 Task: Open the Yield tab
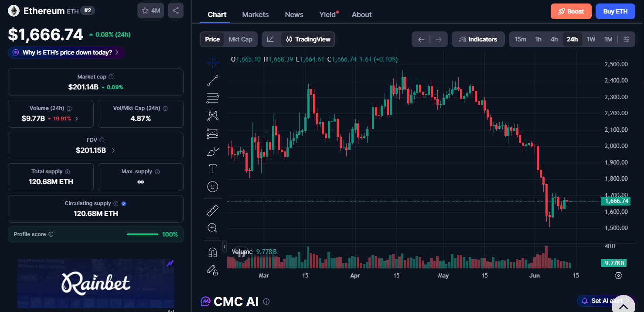pyautogui.click(x=328, y=14)
